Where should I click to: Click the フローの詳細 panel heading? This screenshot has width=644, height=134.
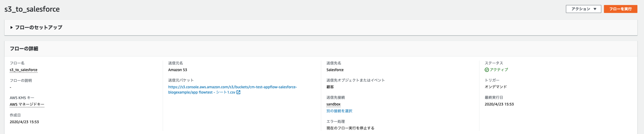[24, 49]
